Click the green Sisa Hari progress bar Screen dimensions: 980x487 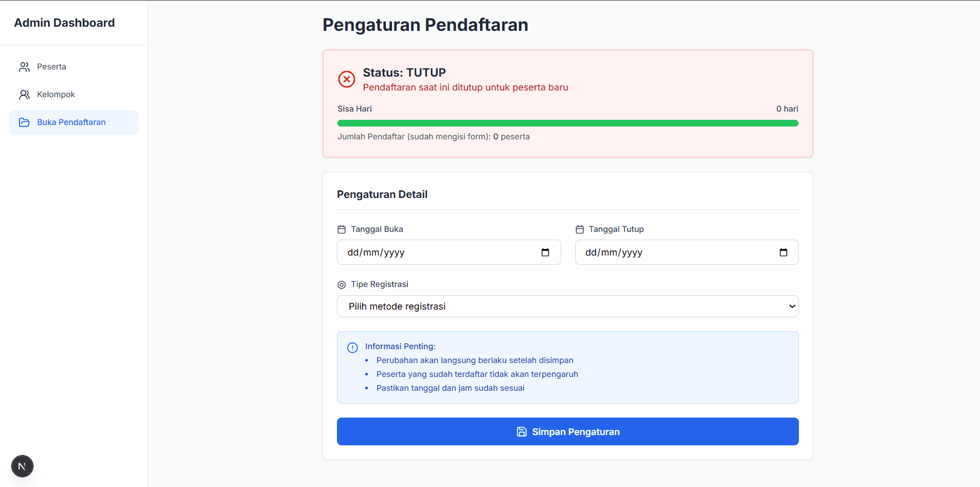(x=568, y=123)
